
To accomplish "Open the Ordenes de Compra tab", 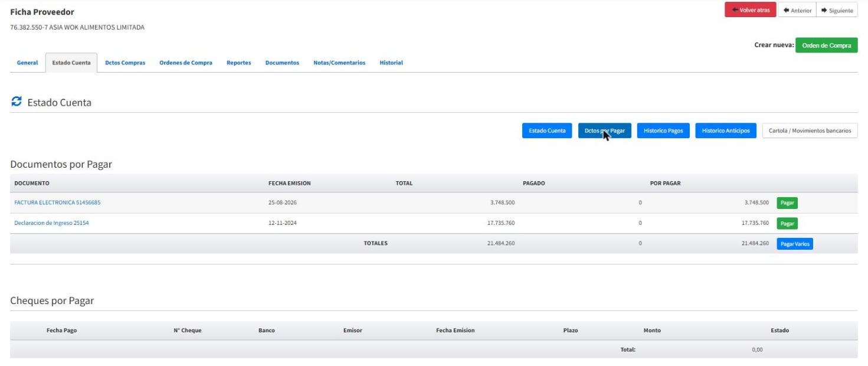I will pos(186,63).
